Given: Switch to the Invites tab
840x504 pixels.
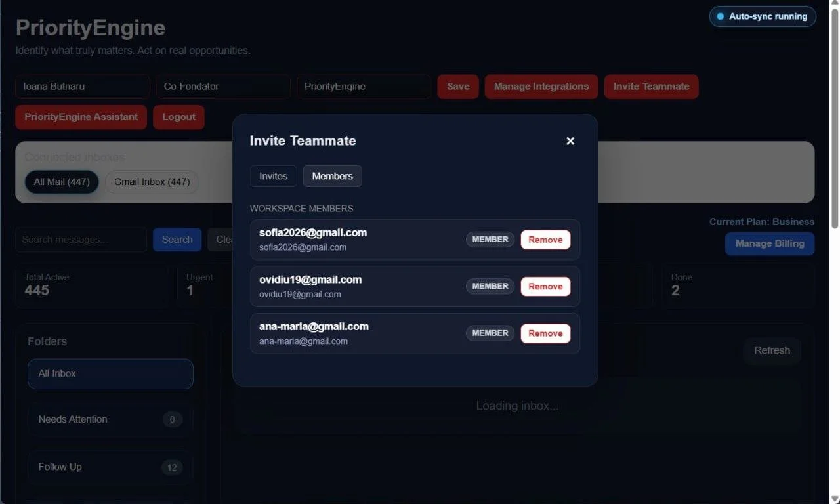Looking at the screenshot, I should coord(273,176).
